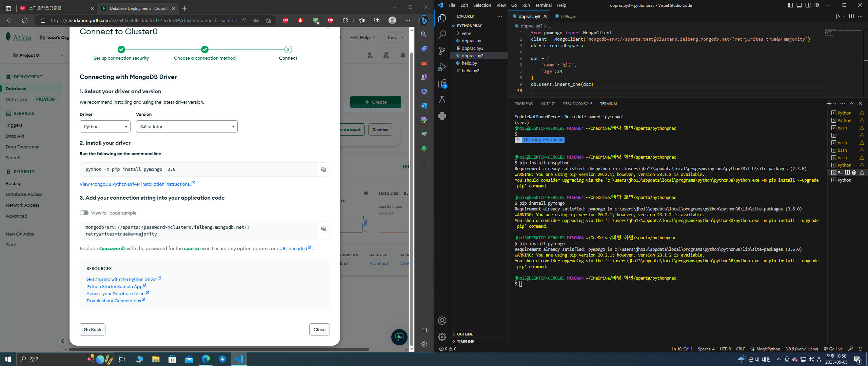Open File Explorer from the taskbar
Image resolution: width=868 pixels, height=366 pixels.
click(x=156, y=359)
